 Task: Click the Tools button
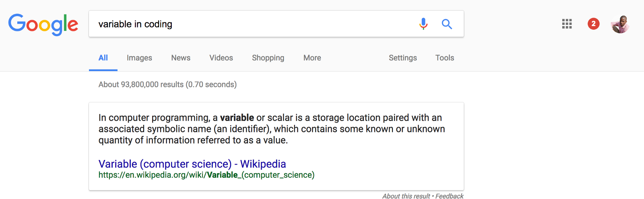click(x=444, y=58)
